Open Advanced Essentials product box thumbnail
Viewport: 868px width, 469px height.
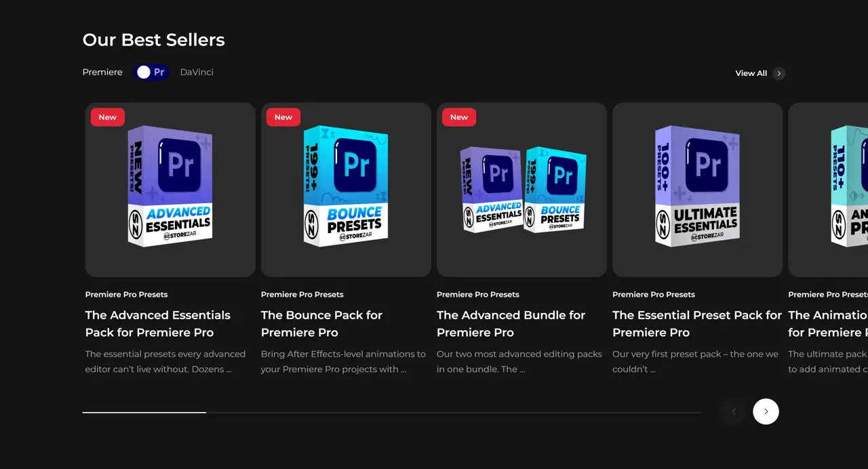[x=170, y=190]
